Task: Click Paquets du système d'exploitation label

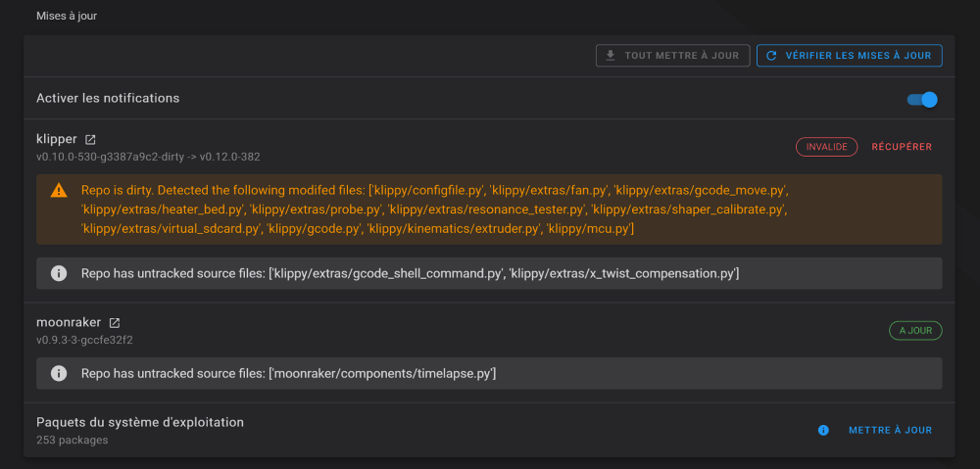Action: click(140, 422)
